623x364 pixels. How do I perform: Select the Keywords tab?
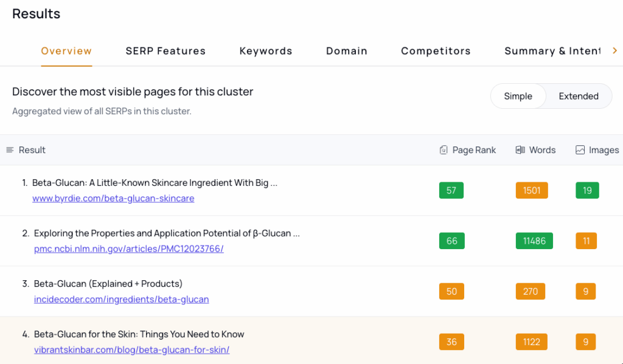pyautogui.click(x=266, y=51)
